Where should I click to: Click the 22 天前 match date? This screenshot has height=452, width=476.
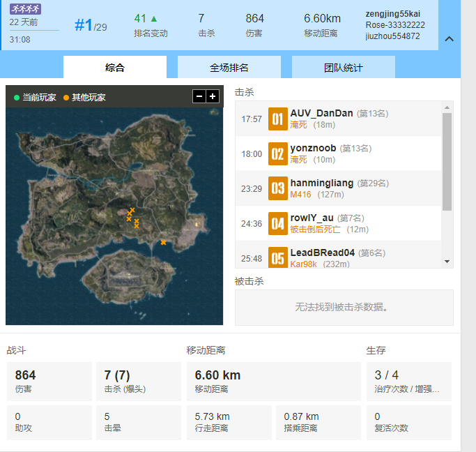point(24,22)
